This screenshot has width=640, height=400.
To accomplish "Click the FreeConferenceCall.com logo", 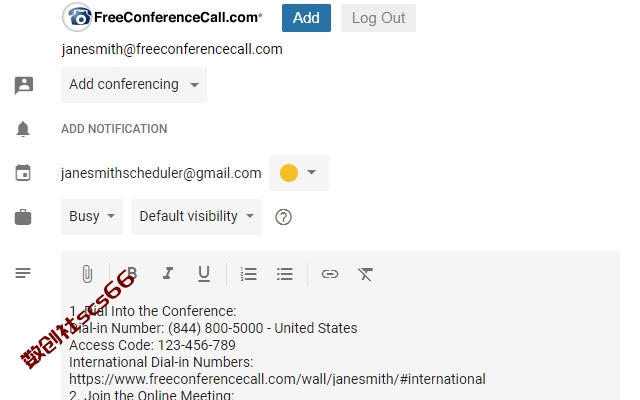I will click(162, 17).
